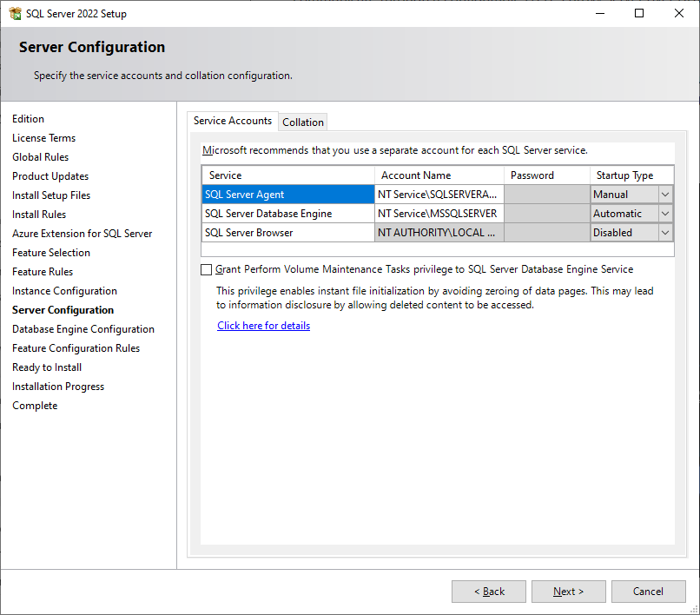The height and width of the screenshot is (615, 700).
Task: Click the SQL Server Database Engine account name
Action: [439, 214]
